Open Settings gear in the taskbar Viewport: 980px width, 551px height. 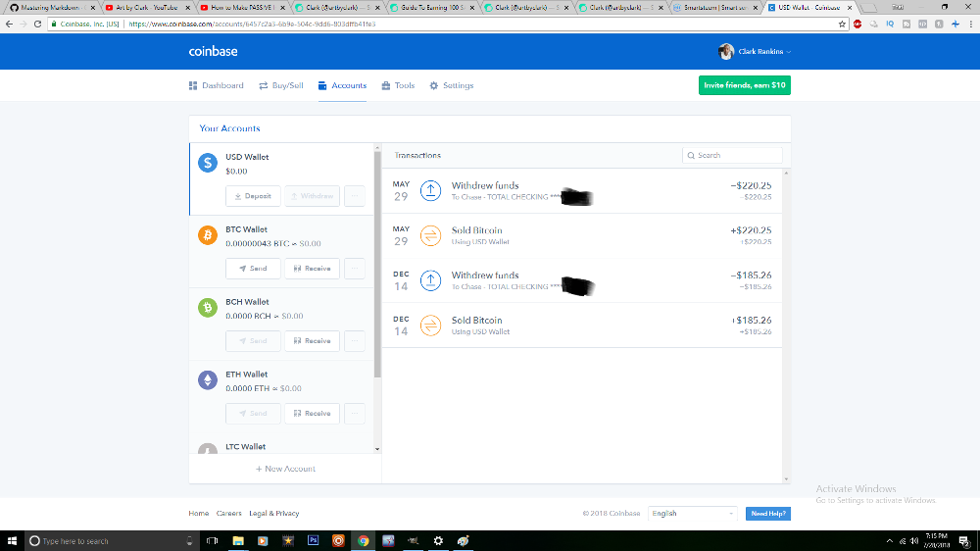[438, 541]
